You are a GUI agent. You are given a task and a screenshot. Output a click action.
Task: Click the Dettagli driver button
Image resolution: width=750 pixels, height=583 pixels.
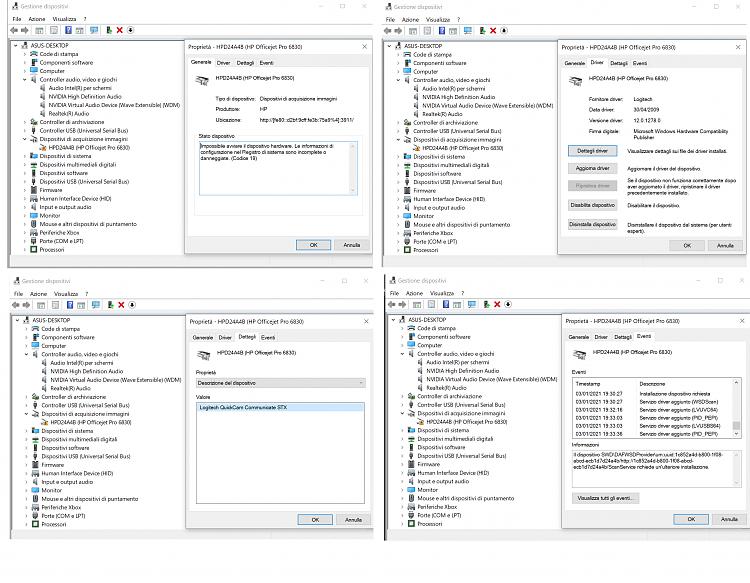pyautogui.click(x=593, y=151)
